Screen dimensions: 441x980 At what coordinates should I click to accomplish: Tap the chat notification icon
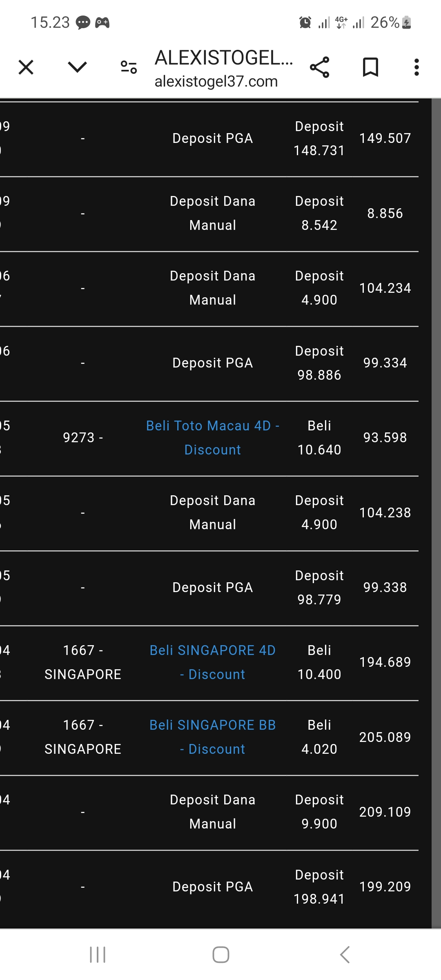point(83,22)
